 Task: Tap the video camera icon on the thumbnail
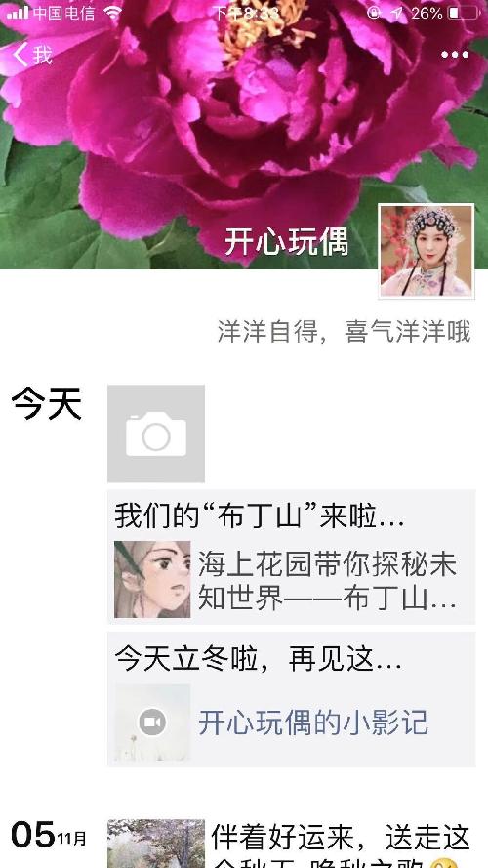[152, 722]
